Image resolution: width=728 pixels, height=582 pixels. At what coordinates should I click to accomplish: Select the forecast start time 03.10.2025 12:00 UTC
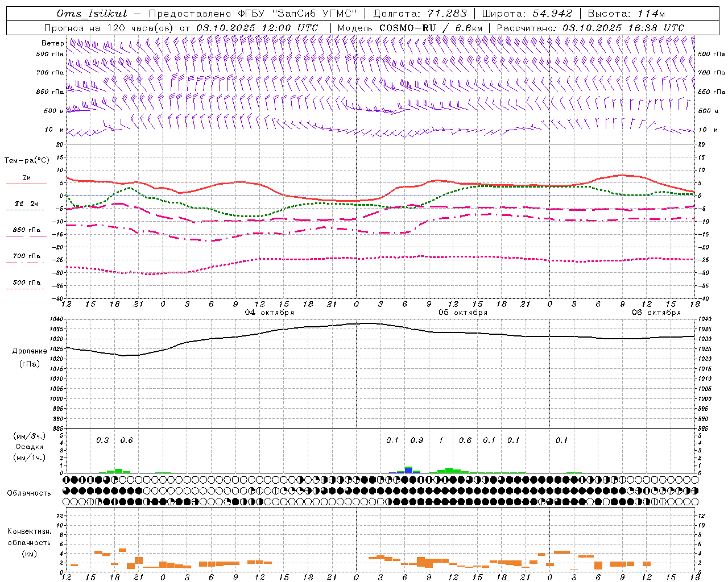click(257, 28)
